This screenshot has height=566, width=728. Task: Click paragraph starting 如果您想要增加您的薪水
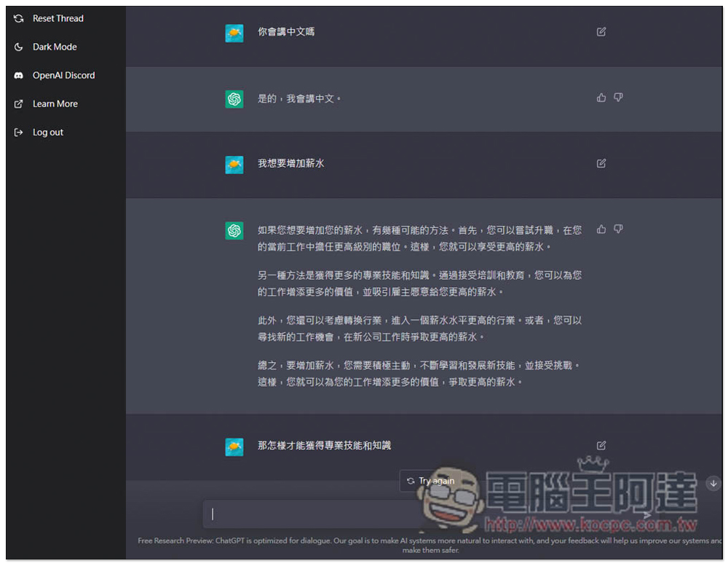point(420,238)
